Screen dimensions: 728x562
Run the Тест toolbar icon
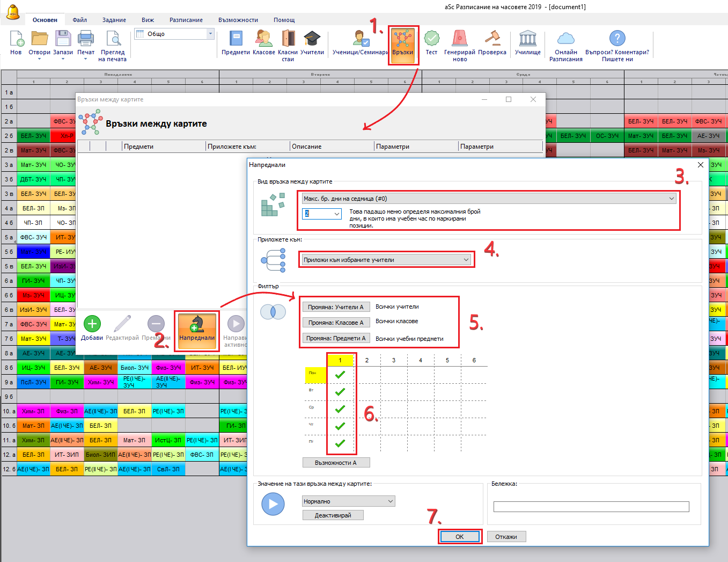pyautogui.click(x=431, y=42)
